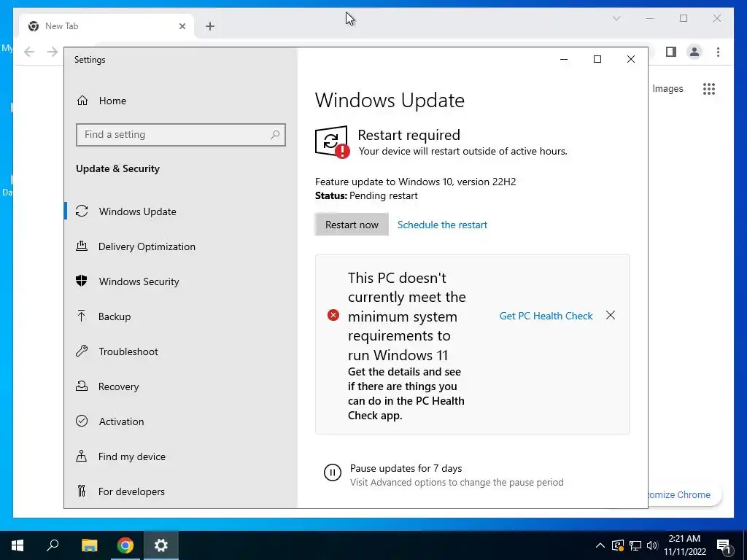The height and width of the screenshot is (560, 747).
Task: Click the Activation checkmark icon
Action: click(82, 421)
